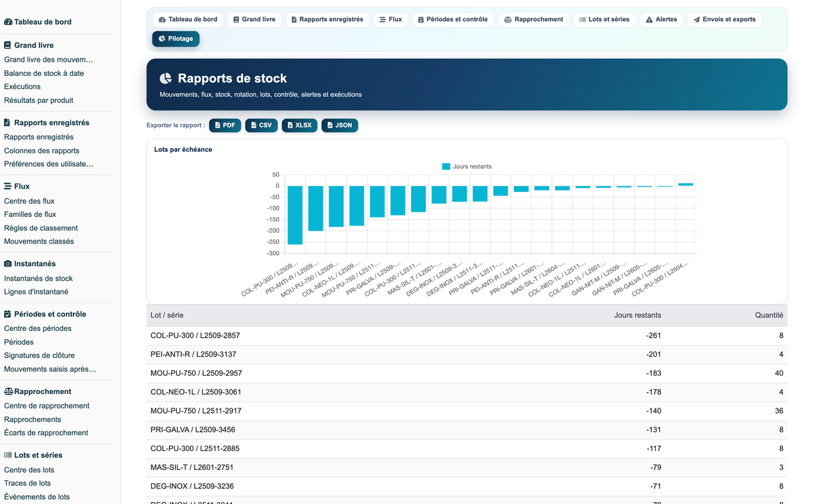The height and width of the screenshot is (504, 814).
Task: Select row MOU-PU-750 / L2511-2917
Action: tap(467, 411)
